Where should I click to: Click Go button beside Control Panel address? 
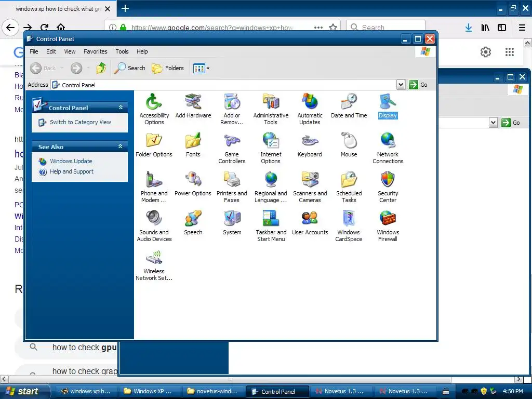point(418,85)
